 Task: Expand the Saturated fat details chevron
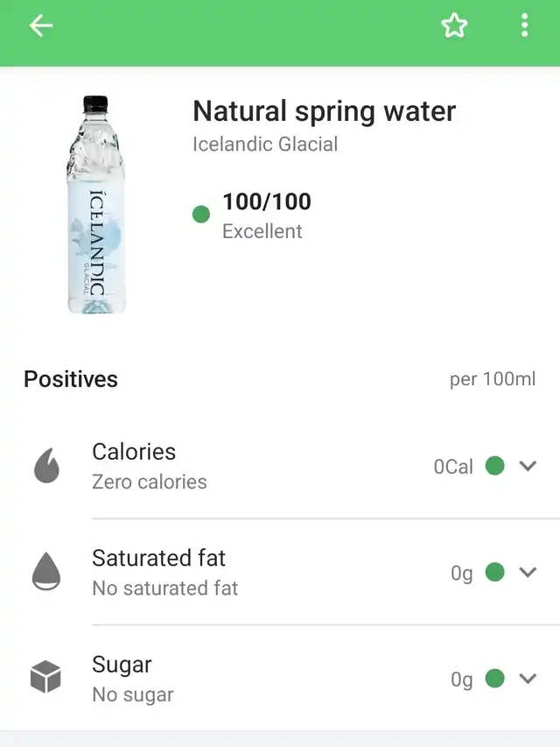528,572
